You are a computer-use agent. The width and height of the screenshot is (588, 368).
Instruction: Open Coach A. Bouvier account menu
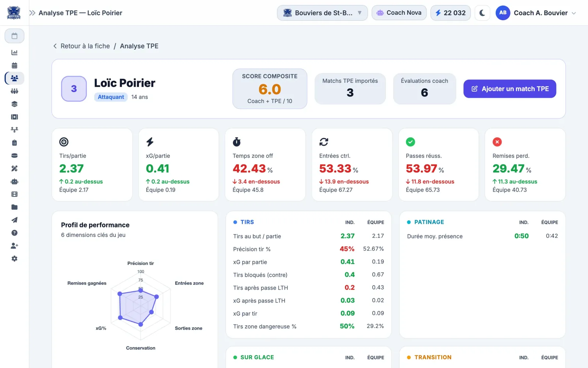(536, 13)
